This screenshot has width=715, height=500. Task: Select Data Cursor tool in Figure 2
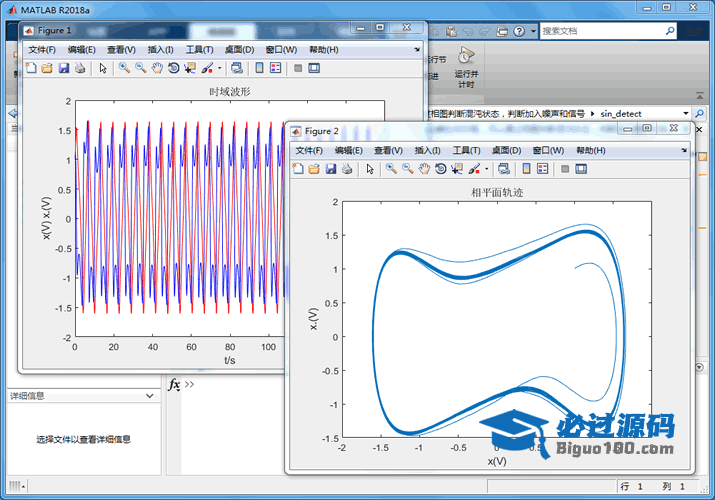[457, 168]
